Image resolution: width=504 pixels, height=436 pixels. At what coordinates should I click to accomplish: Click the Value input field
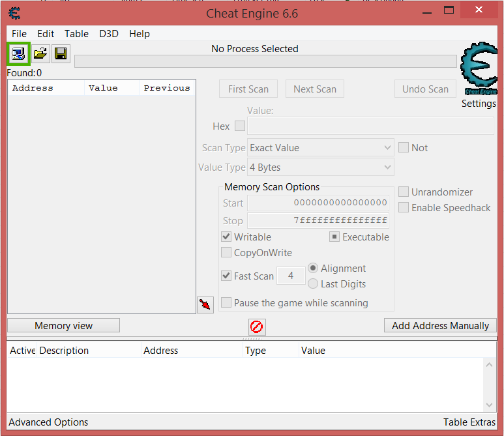[x=370, y=126]
